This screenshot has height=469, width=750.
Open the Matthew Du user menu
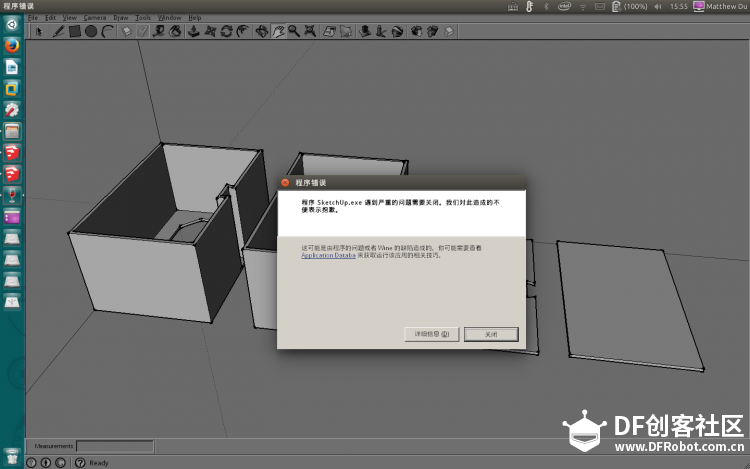pos(720,6)
